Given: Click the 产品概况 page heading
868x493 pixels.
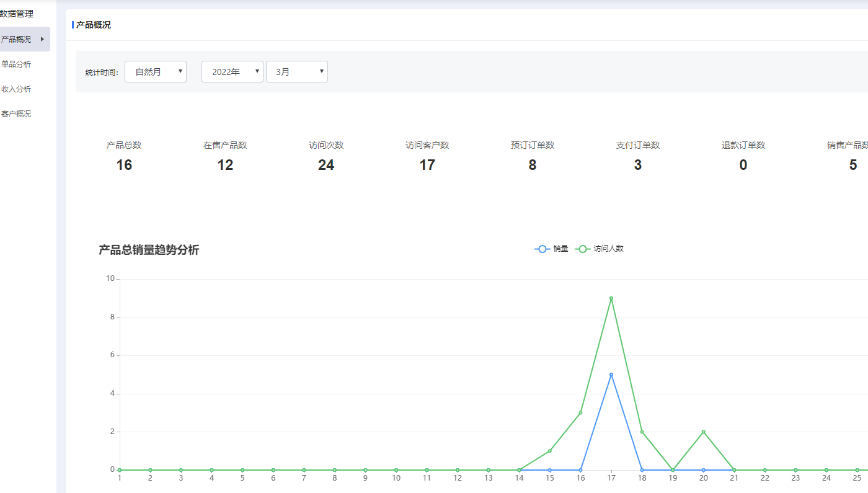Looking at the screenshot, I should (x=94, y=25).
